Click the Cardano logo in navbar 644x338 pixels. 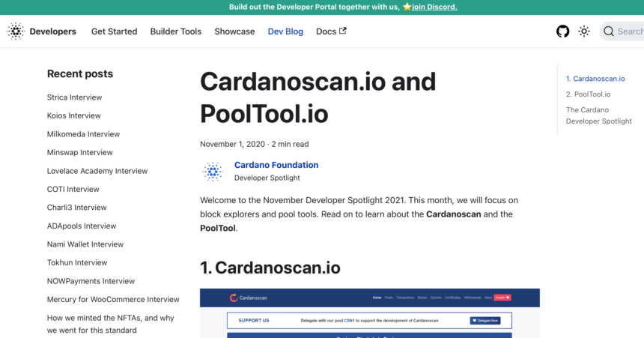pyautogui.click(x=16, y=31)
